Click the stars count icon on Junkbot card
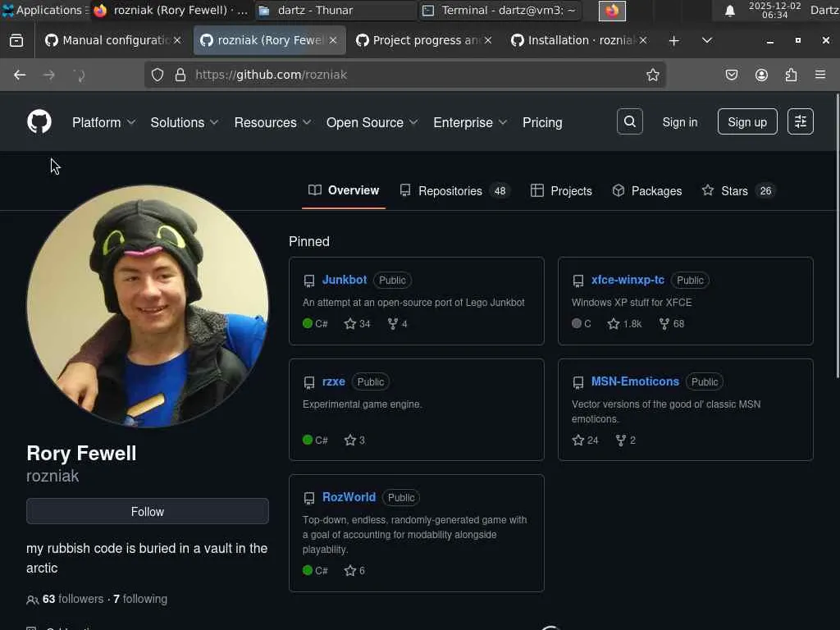Viewport: 840px width, 630px height. (349, 323)
